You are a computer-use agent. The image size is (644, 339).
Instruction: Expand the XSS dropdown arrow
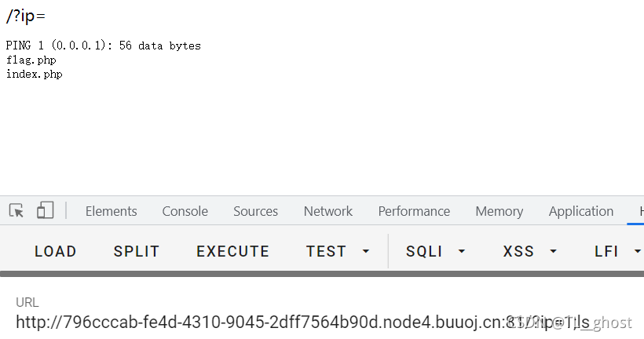point(553,251)
